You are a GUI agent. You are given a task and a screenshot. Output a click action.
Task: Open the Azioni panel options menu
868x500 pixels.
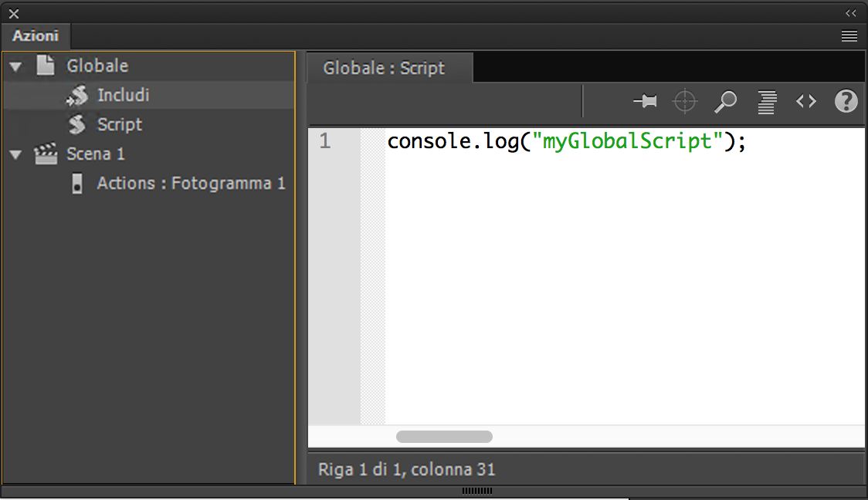click(849, 36)
